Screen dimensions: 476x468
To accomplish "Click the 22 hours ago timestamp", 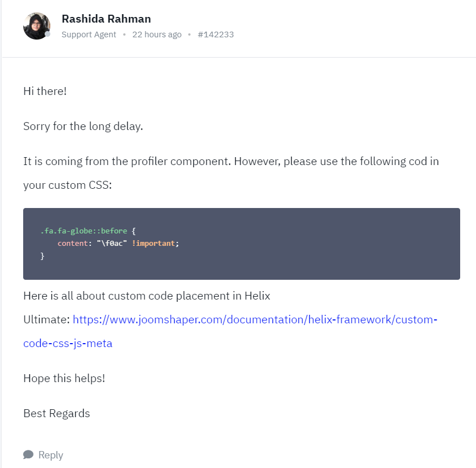I will (x=157, y=34).
